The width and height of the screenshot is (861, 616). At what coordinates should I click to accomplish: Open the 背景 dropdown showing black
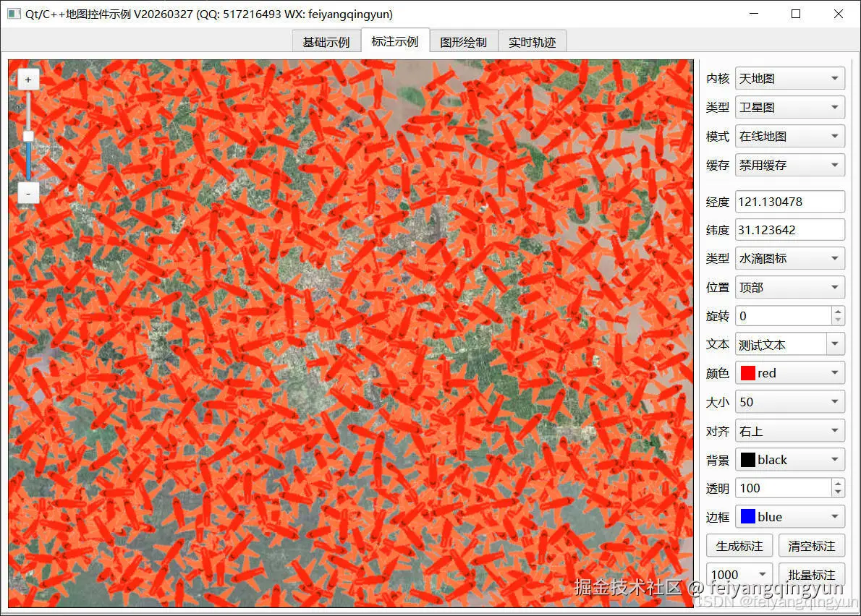pos(789,460)
